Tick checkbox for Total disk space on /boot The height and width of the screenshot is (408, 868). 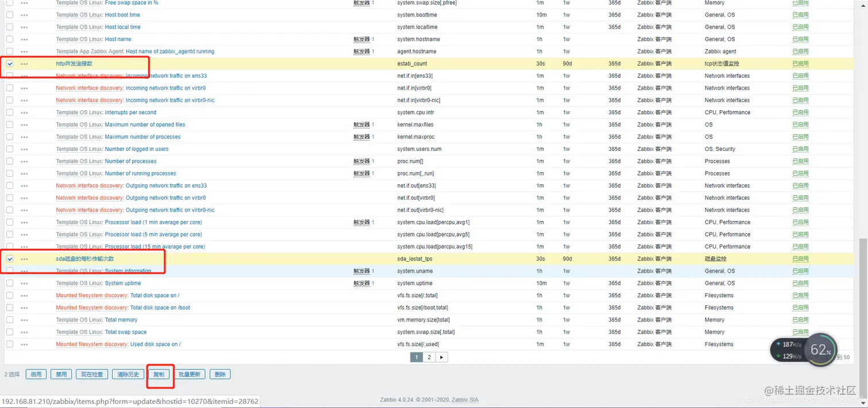pyautogui.click(x=10, y=308)
